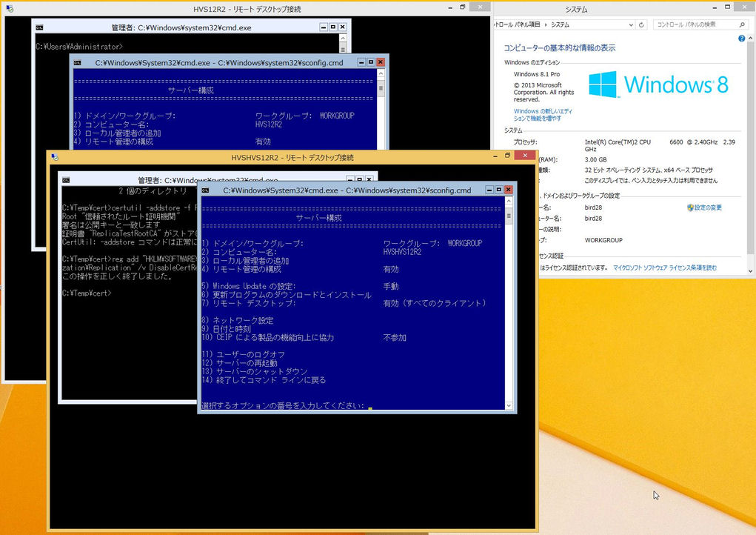The image size is (756, 535).
Task: Restore down the HVS12R2 remote desktop window
Action: [x=462, y=7]
